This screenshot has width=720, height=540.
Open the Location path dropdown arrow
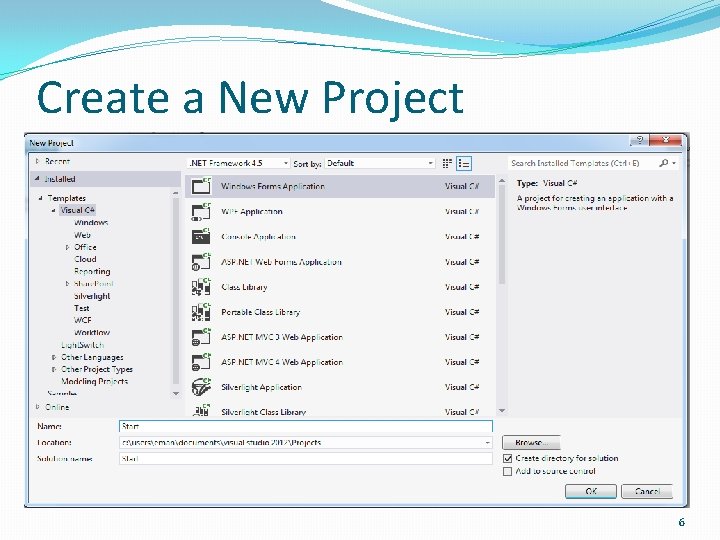click(487, 443)
